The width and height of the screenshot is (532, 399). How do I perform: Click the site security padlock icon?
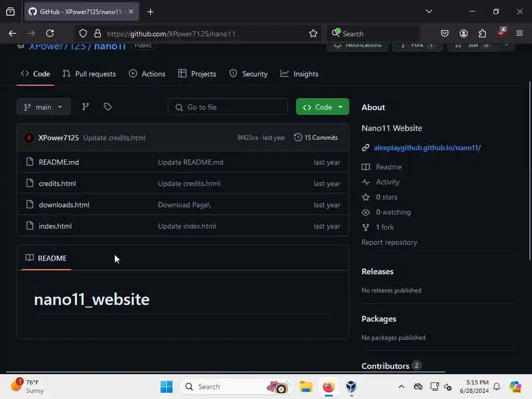tap(98, 33)
